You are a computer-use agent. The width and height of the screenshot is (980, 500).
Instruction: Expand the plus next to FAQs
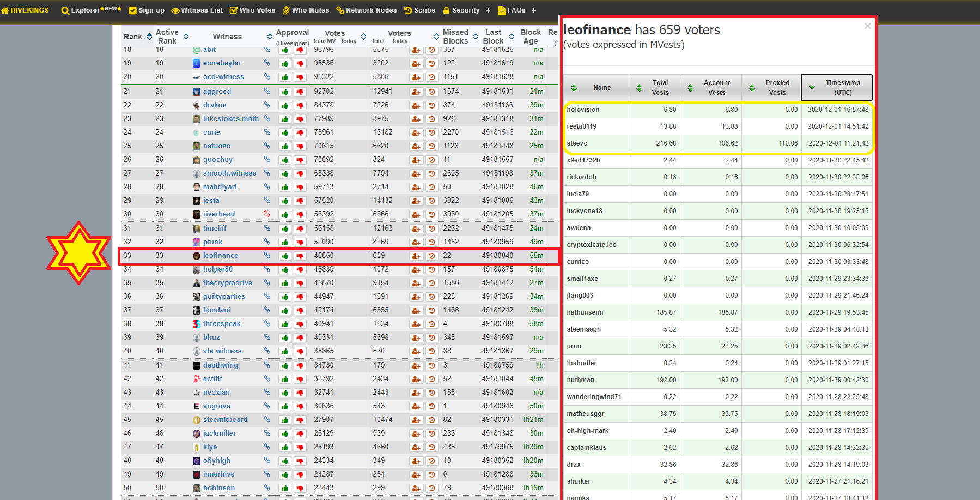click(x=534, y=10)
